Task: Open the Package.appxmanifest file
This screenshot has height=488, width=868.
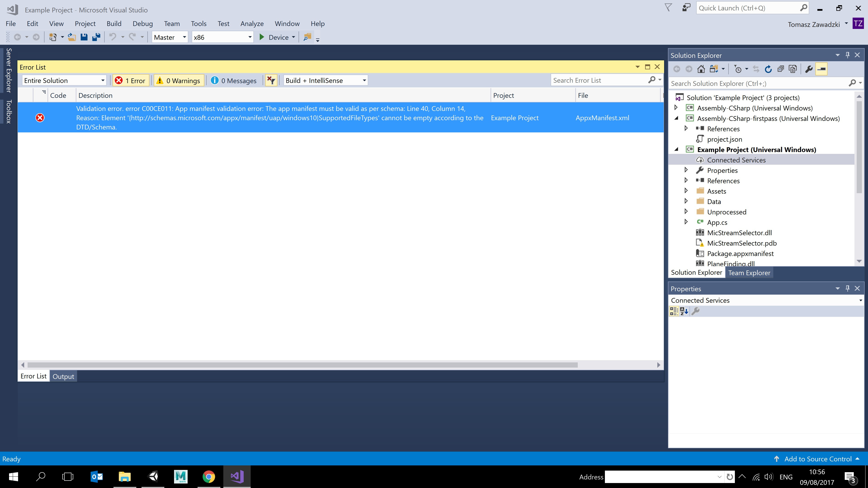Action: tap(740, 253)
